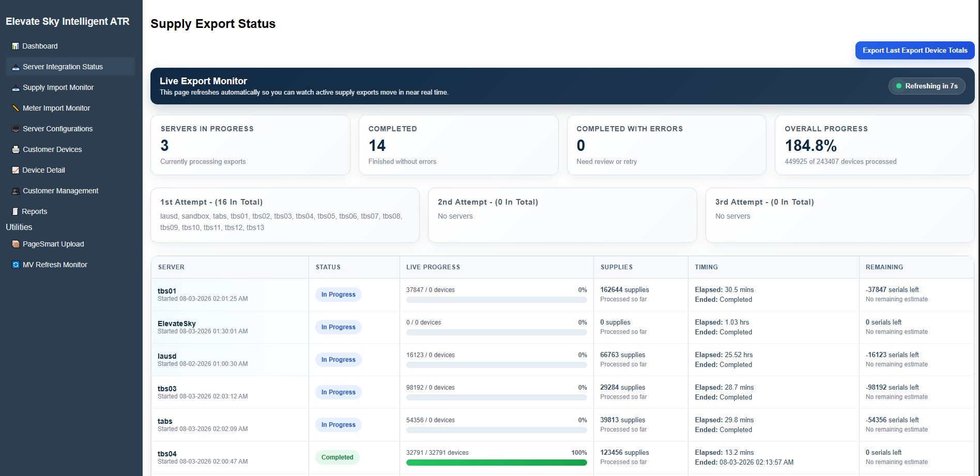Click green dot in Refreshing indicator
Viewport: 980px width, 476px height.
899,86
